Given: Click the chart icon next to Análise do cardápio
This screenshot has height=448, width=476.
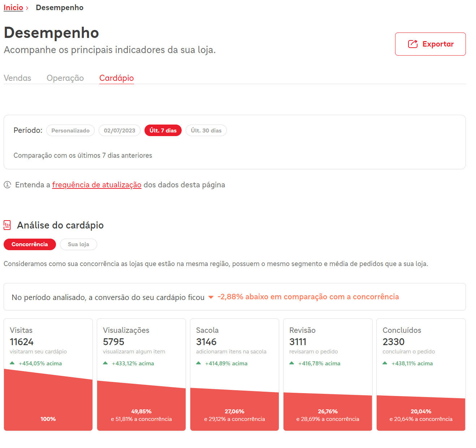Looking at the screenshot, I should [7, 225].
